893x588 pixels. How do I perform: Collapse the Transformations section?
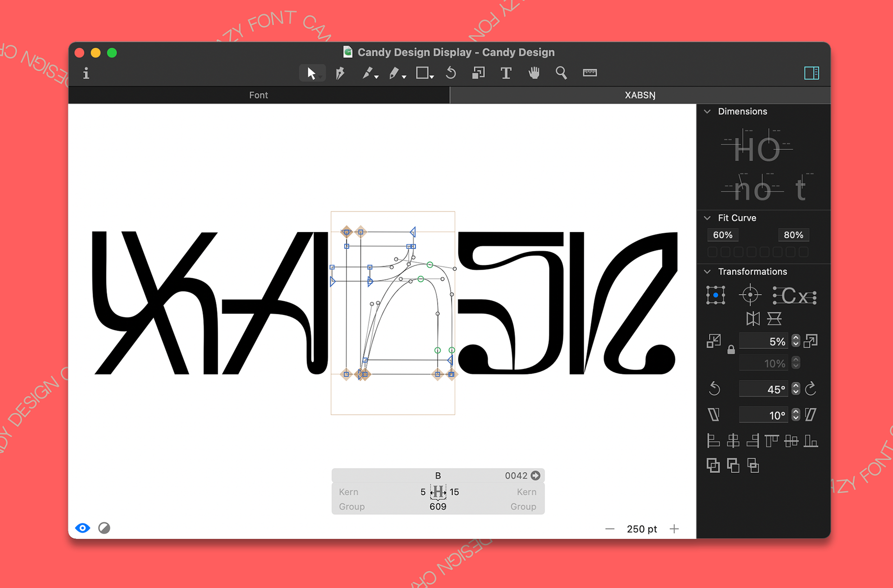click(x=707, y=271)
